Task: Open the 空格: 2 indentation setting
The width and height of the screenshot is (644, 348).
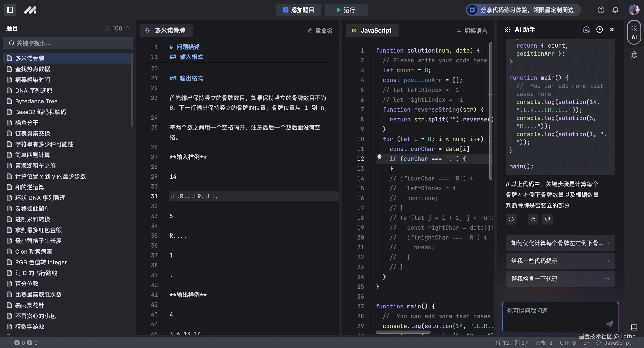Action: (544, 342)
